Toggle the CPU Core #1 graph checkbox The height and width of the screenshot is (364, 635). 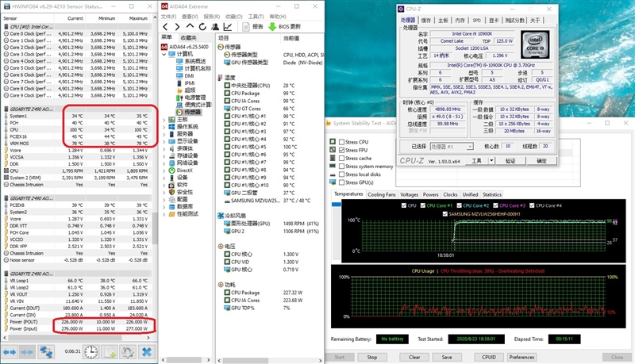point(423,205)
